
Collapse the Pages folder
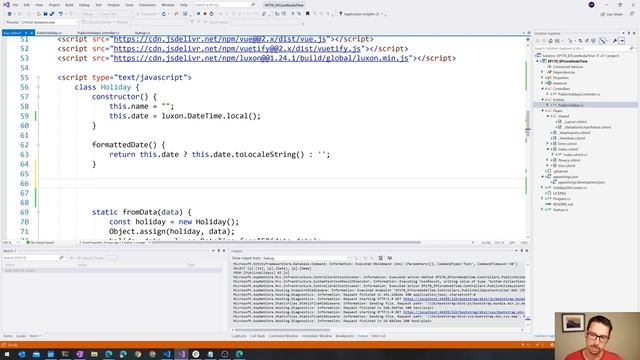click(542, 111)
